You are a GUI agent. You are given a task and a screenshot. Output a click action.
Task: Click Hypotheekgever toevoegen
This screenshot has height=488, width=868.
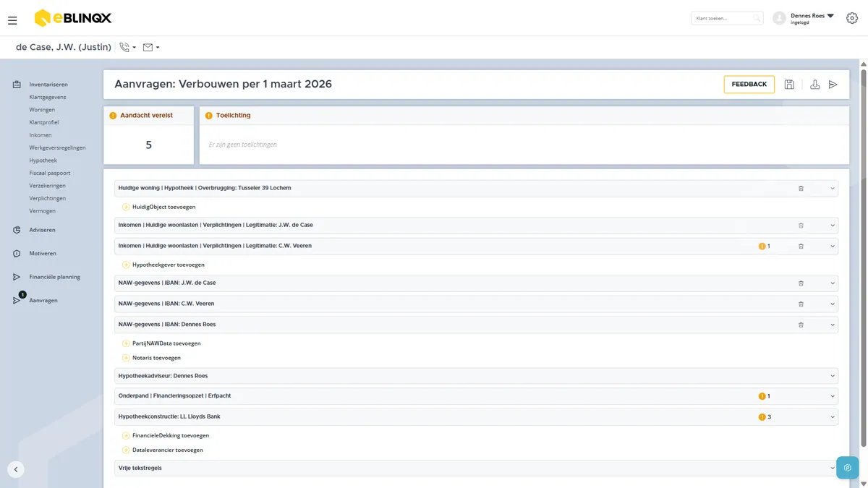[169, 265]
